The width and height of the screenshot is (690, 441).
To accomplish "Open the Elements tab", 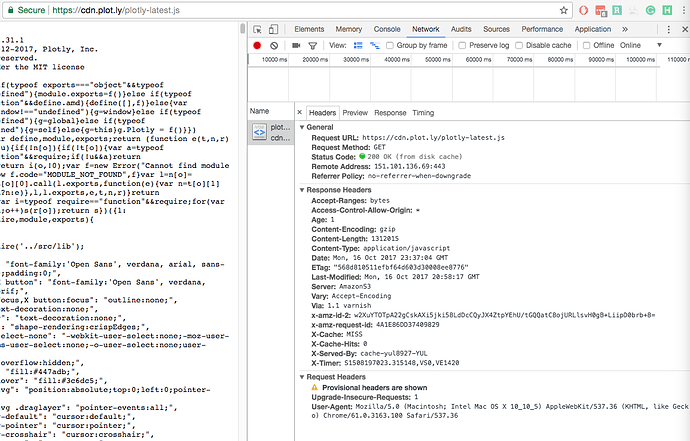I will point(309,29).
